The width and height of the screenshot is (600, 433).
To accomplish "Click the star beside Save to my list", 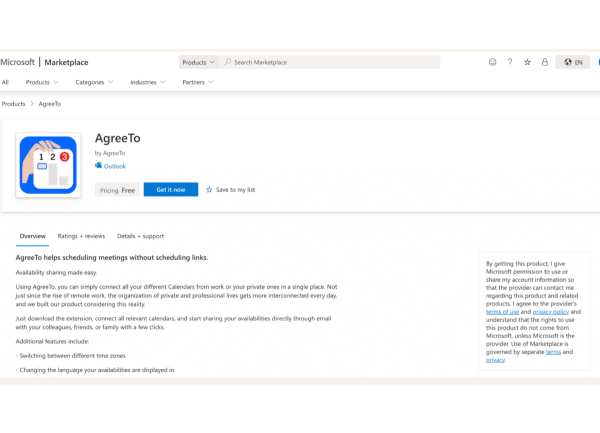I will pyautogui.click(x=209, y=189).
